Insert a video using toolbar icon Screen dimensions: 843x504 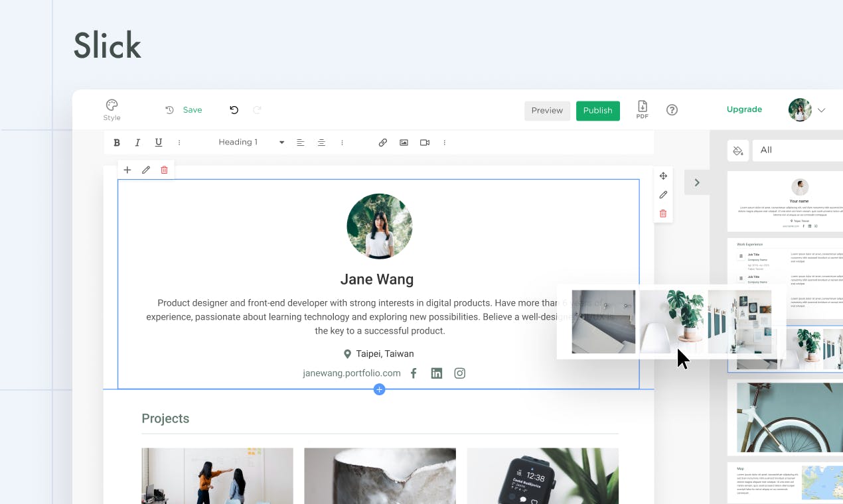[x=425, y=143]
